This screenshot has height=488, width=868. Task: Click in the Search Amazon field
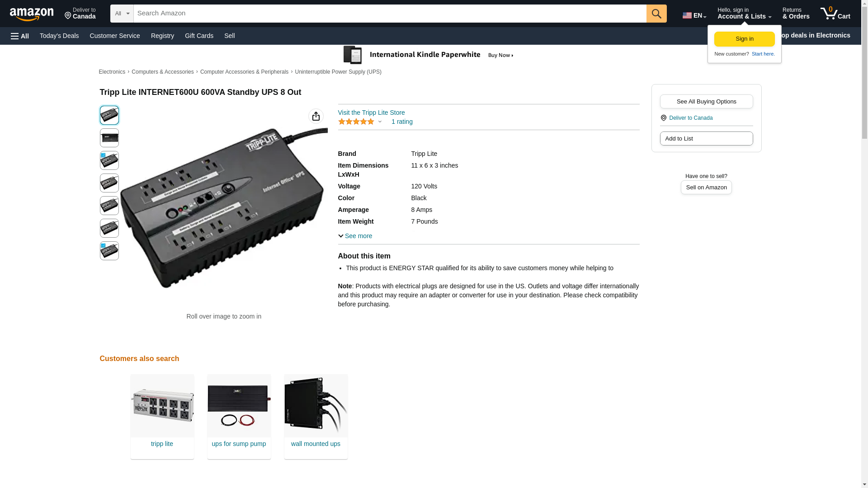390,14
